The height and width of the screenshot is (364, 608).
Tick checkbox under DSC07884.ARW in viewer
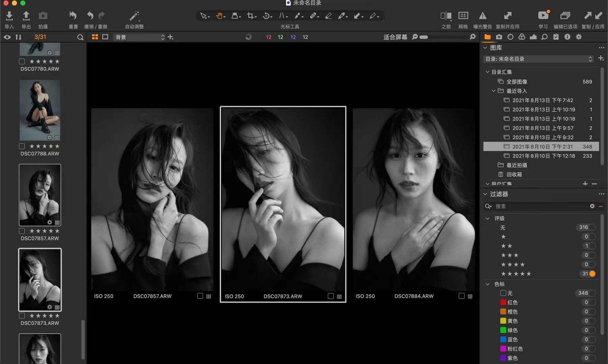click(462, 296)
